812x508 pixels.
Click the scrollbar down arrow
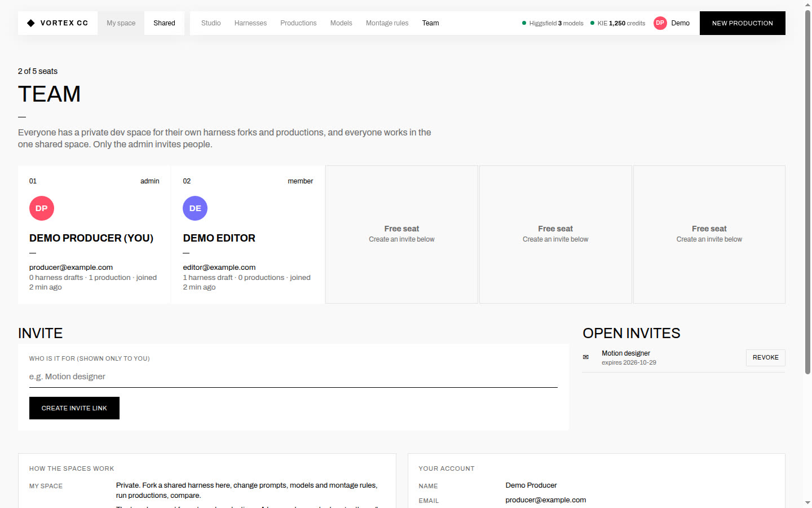[807, 503]
